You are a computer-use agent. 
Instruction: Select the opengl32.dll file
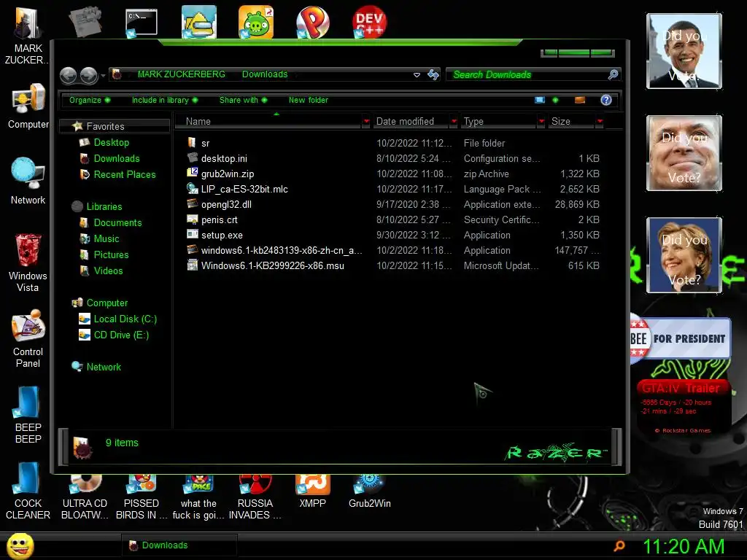click(x=226, y=204)
